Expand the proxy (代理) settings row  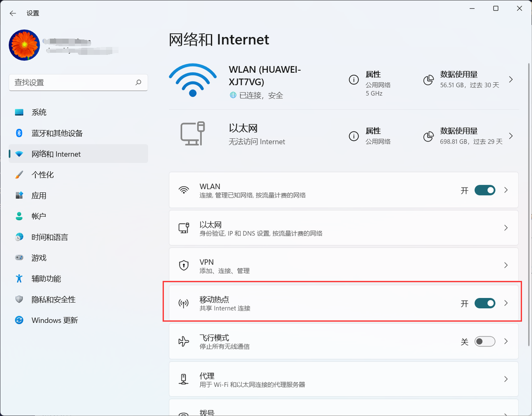click(x=505, y=379)
